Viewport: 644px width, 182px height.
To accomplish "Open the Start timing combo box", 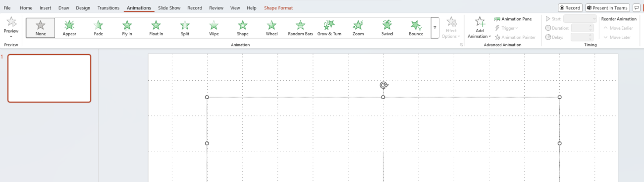I will click(580, 19).
